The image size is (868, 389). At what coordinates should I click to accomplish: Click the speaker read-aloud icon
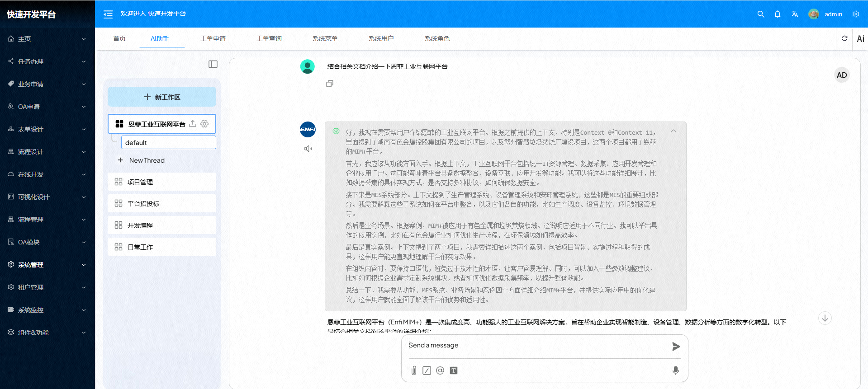pos(308,149)
